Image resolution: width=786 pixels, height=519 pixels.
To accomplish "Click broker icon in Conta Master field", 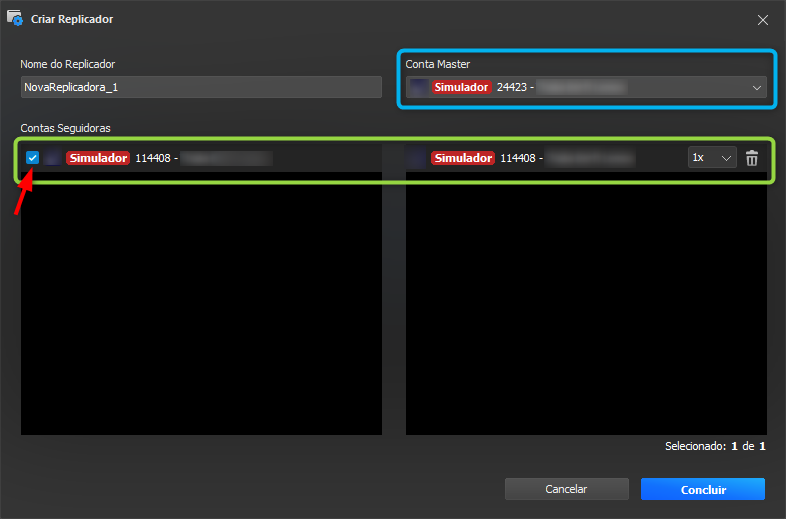I will 418,87.
